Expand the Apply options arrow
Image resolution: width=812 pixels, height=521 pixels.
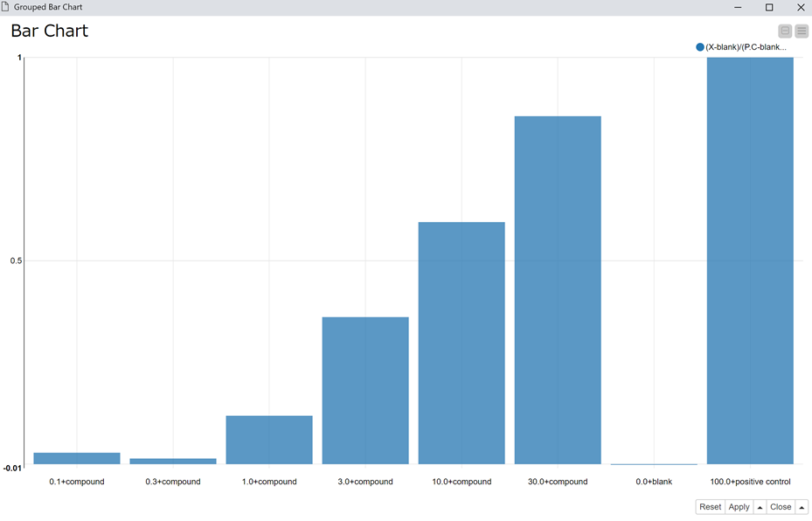(x=760, y=507)
